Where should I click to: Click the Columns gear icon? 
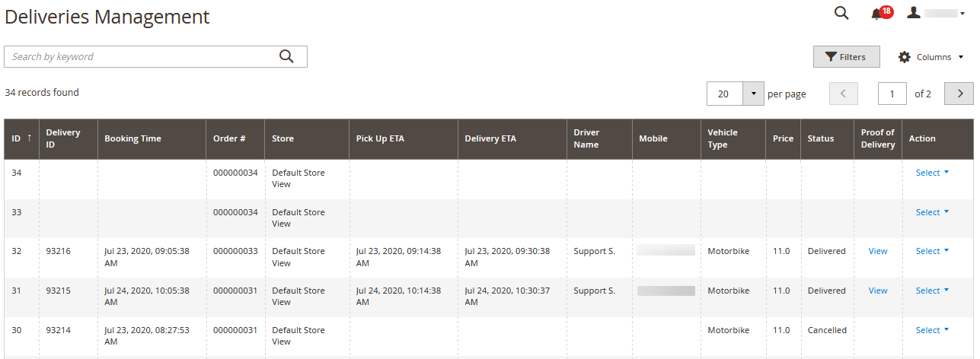coord(905,57)
